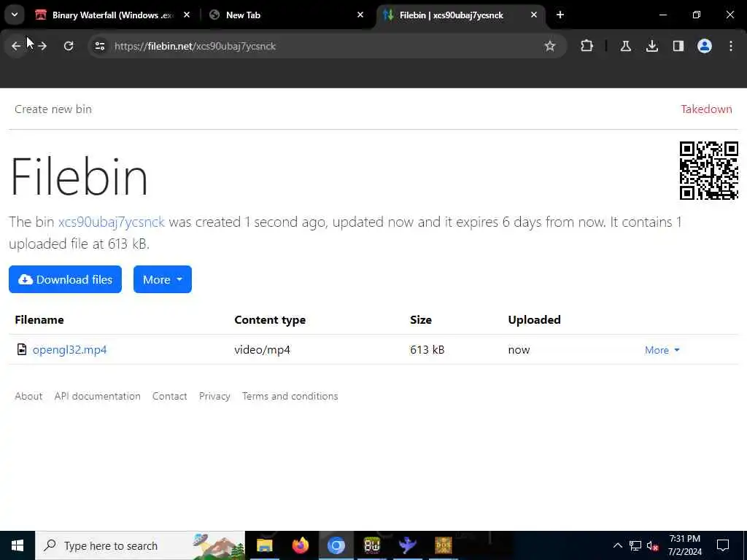Expand the More menu for opengl32.mp4
This screenshot has width=747, height=560.
[x=662, y=350]
